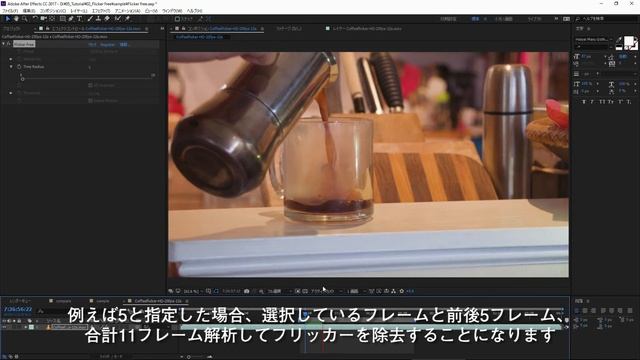
Task: Click the Time Radius slider handle
Action: [22, 79]
